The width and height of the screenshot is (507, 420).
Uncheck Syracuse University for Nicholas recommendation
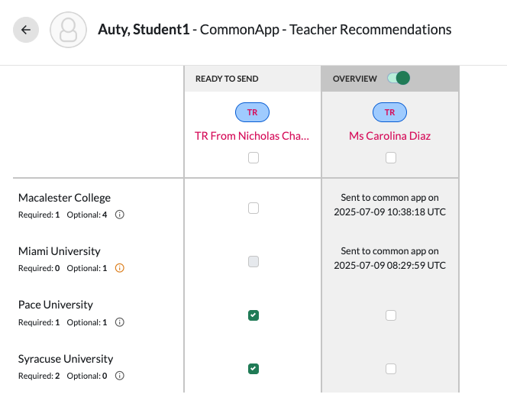[253, 369]
